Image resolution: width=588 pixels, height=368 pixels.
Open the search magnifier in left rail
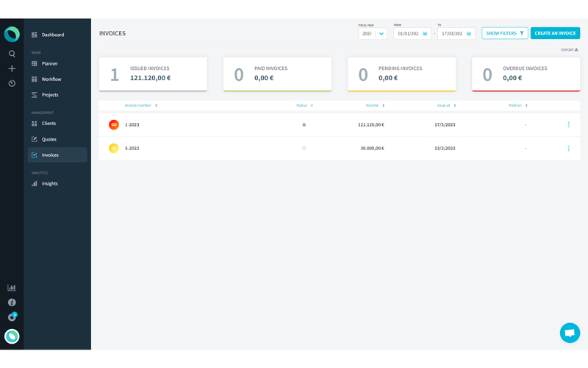(12, 54)
